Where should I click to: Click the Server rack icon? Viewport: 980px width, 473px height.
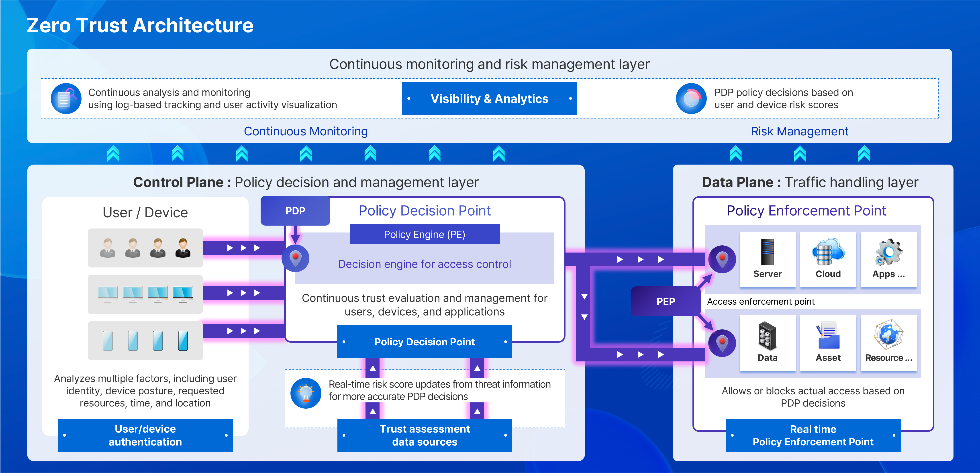(767, 252)
